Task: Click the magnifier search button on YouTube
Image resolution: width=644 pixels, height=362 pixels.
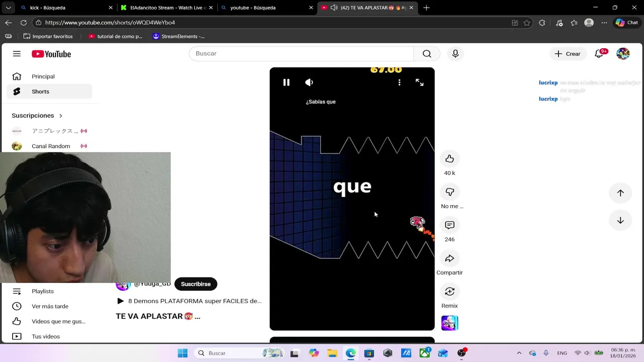Action: (x=427, y=54)
